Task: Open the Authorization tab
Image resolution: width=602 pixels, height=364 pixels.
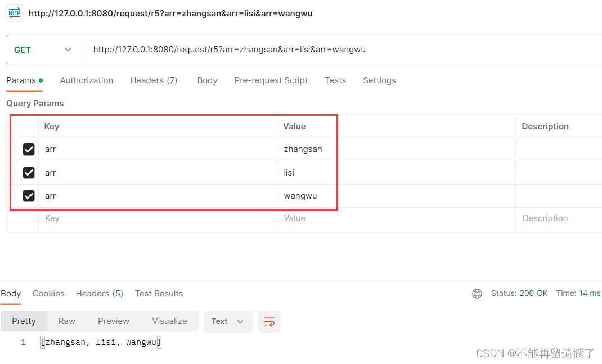Action: (87, 80)
